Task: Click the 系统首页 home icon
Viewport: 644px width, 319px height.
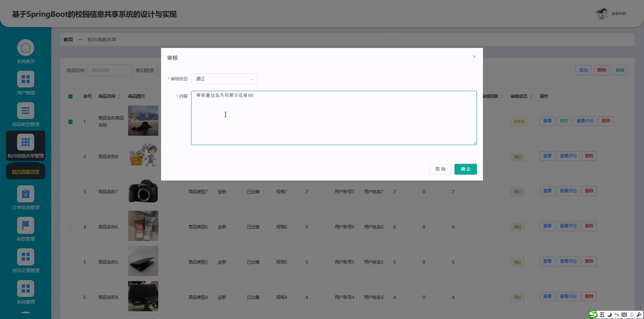Action: point(26,48)
